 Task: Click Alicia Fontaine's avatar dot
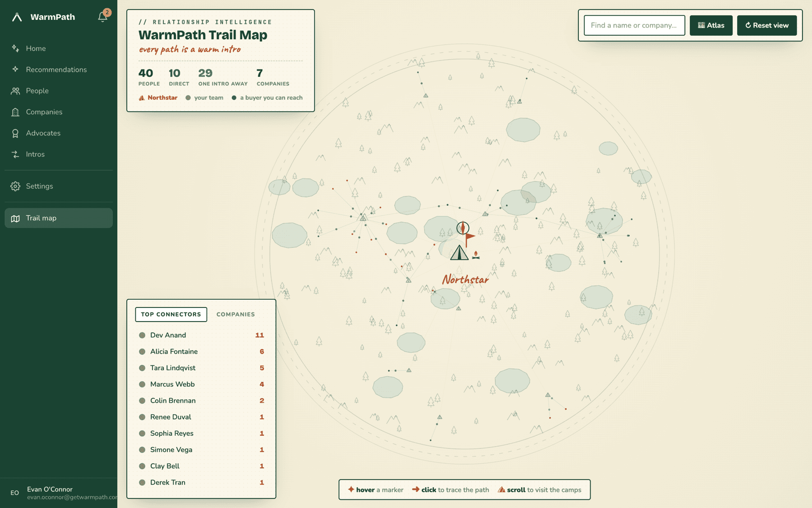(x=142, y=351)
